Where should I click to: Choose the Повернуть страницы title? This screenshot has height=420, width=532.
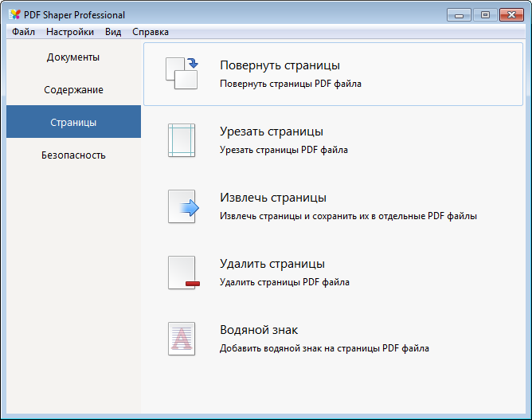(x=280, y=65)
